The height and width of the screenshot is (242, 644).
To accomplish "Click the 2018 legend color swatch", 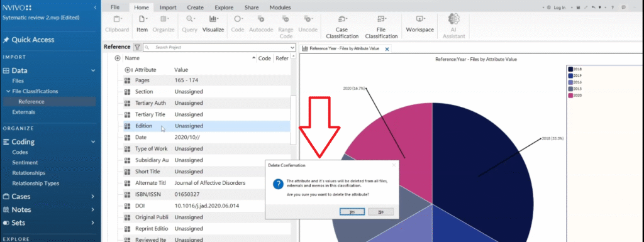I will (x=570, y=69).
